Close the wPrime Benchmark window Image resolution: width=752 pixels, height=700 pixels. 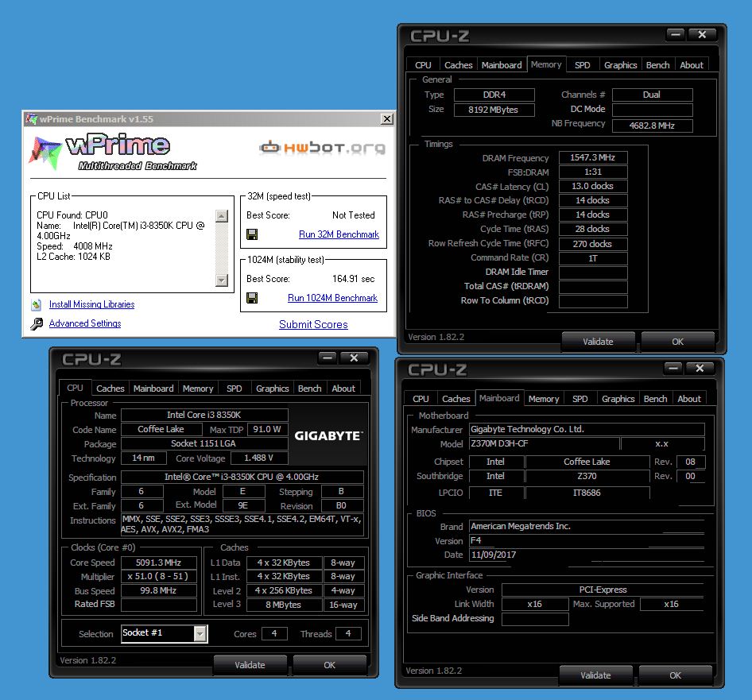(x=386, y=119)
